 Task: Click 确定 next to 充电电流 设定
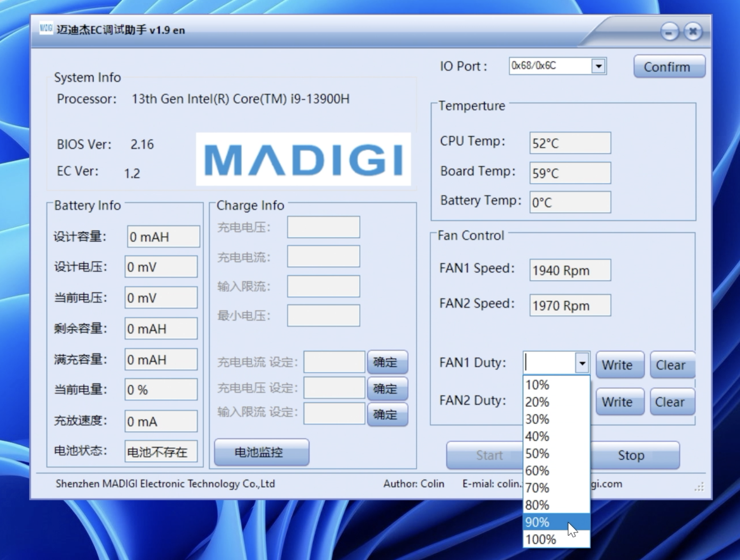point(387,362)
